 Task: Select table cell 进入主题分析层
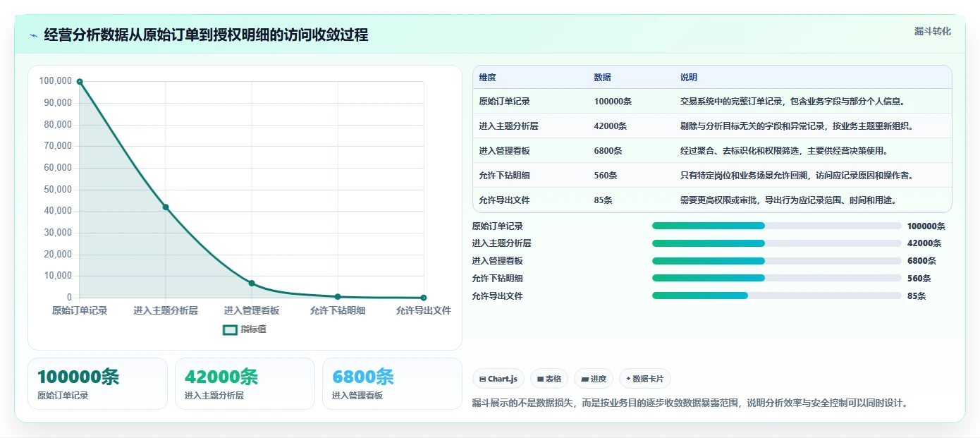pyautogui.click(x=508, y=126)
